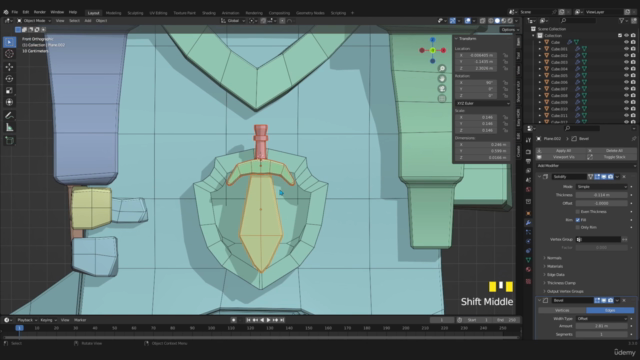Enable the Only Rim checkbox

(578, 227)
